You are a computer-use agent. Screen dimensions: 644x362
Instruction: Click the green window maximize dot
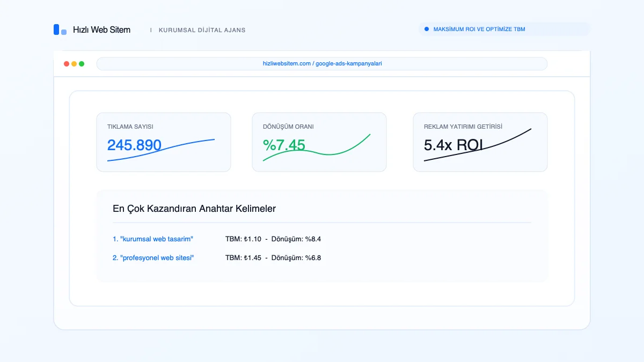pyautogui.click(x=82, y=64)
